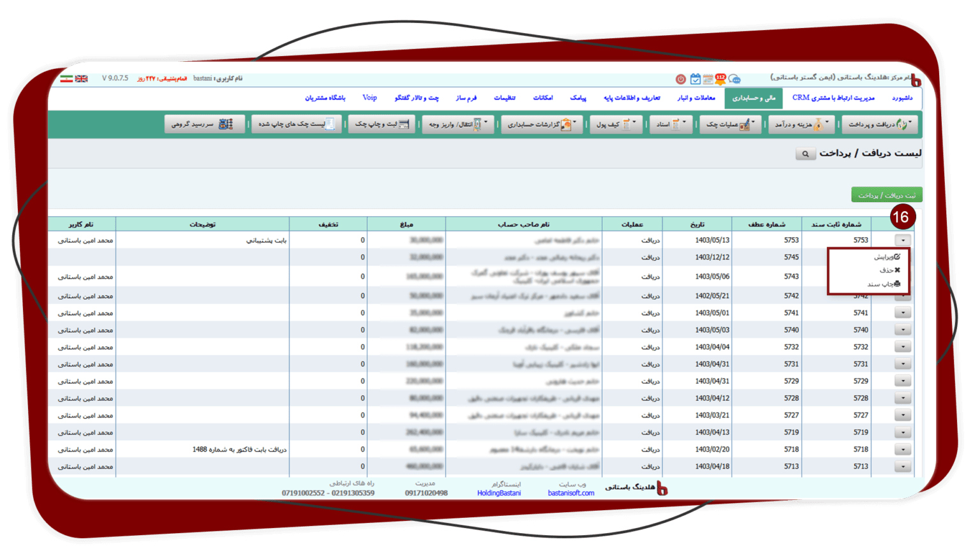Click date cell 1403/12/12
The height and width of the screenshot is (551, 980).
[712, 258]
